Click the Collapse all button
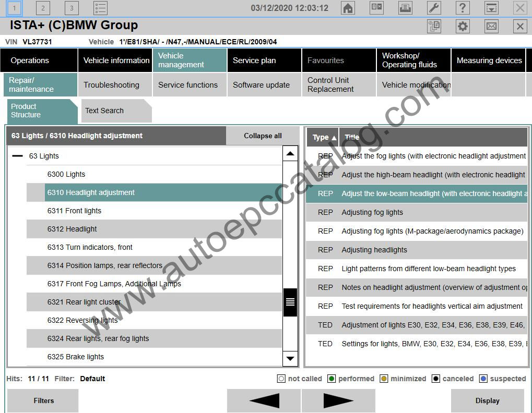 (263, 136)
